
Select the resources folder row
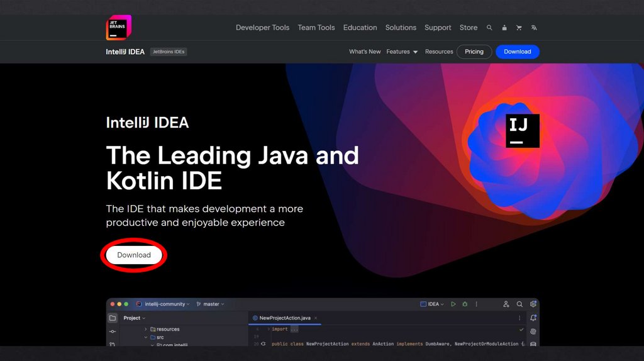(165, 330)
